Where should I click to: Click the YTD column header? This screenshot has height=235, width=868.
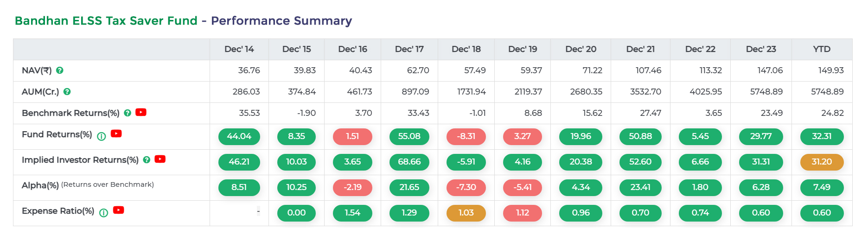tap(822, 49)
